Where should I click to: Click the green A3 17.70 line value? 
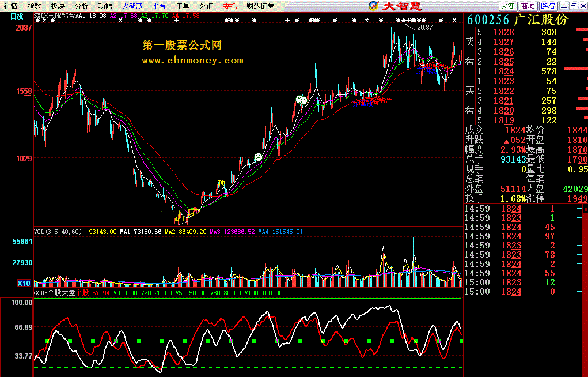click(155, 16)
